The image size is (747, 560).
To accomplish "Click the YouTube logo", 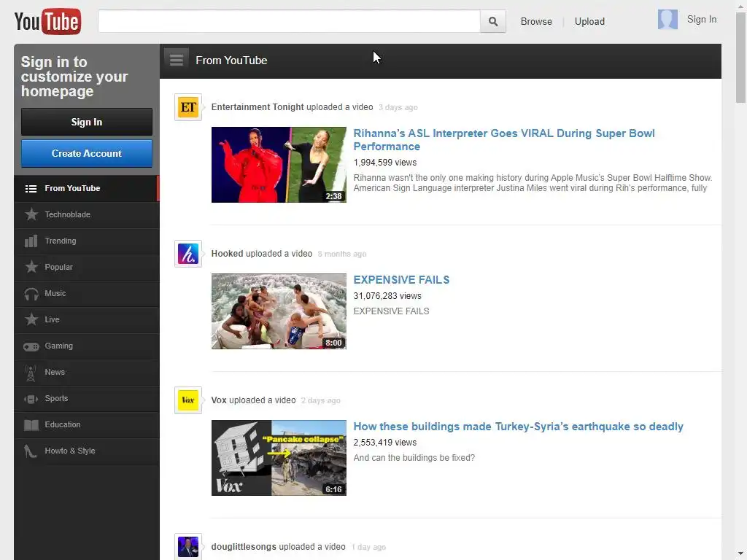I will point(47,21).
